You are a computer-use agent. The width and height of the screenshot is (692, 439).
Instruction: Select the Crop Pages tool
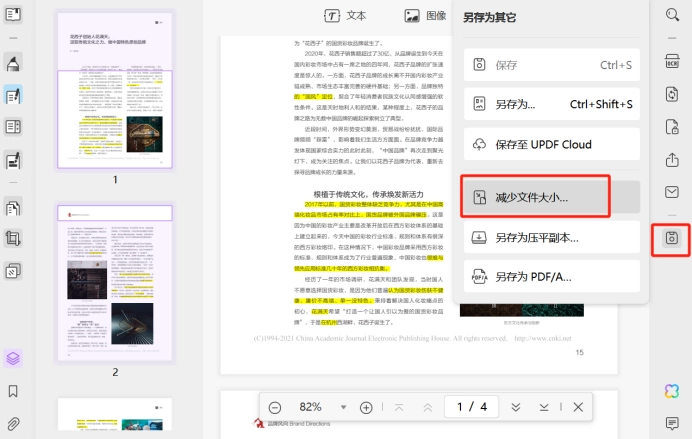click(13, 239)
